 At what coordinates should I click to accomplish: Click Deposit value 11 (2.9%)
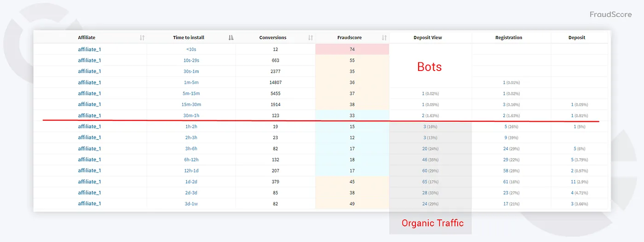click(x=577, y=182)
